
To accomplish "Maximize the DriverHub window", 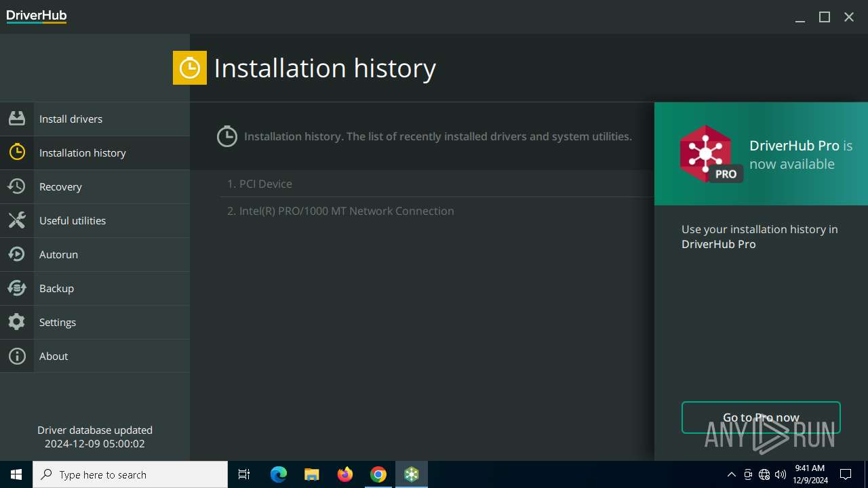I will [x=825, y=17].
